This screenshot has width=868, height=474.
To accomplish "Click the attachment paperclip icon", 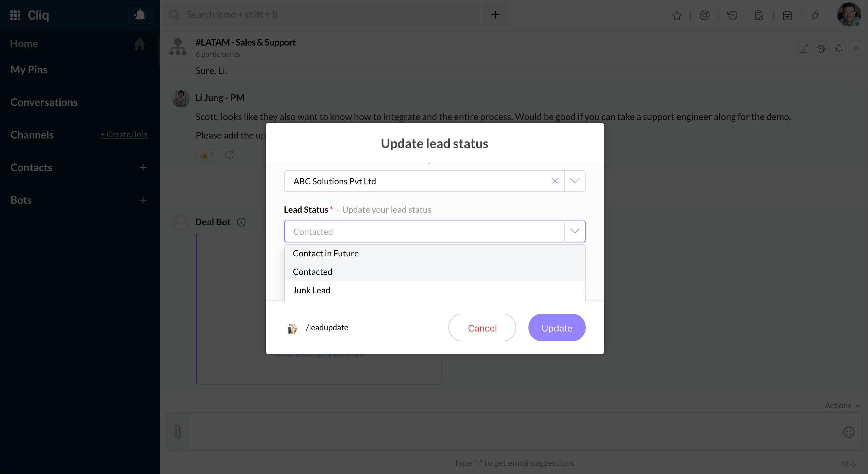I will pyautogui.click(x=178, y=432).
